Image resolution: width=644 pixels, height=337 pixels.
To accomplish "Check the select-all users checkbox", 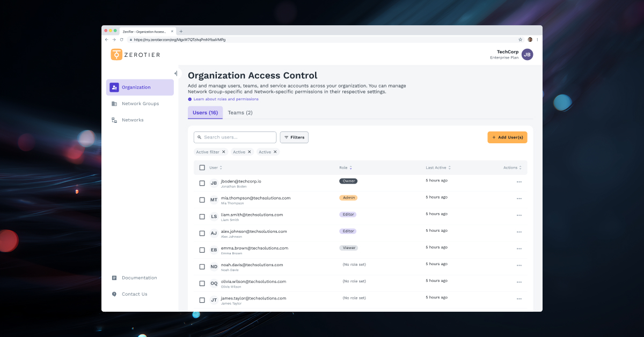I will click(202, 167).
